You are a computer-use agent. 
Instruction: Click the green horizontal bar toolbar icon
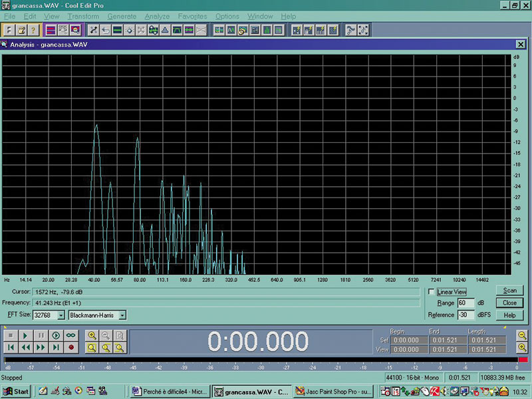(118, 30)
